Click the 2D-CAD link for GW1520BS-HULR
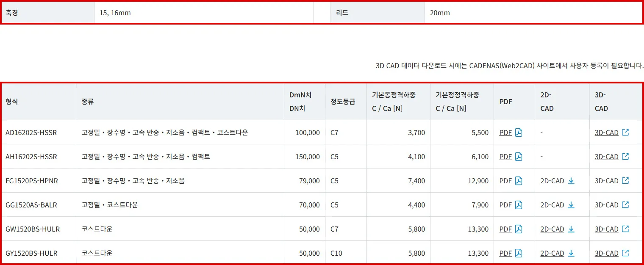This screenshot has height=265, width=644. pyautogui.click(x=552, y=229)
